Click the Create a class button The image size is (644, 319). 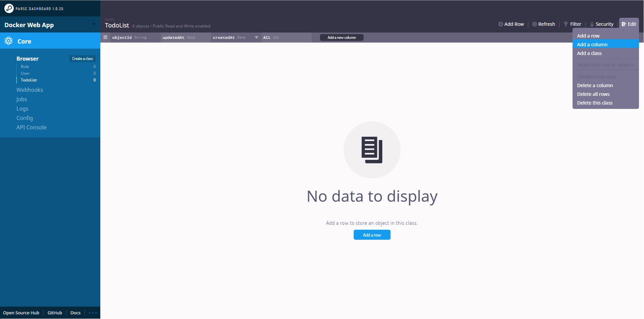pos(83,59)
